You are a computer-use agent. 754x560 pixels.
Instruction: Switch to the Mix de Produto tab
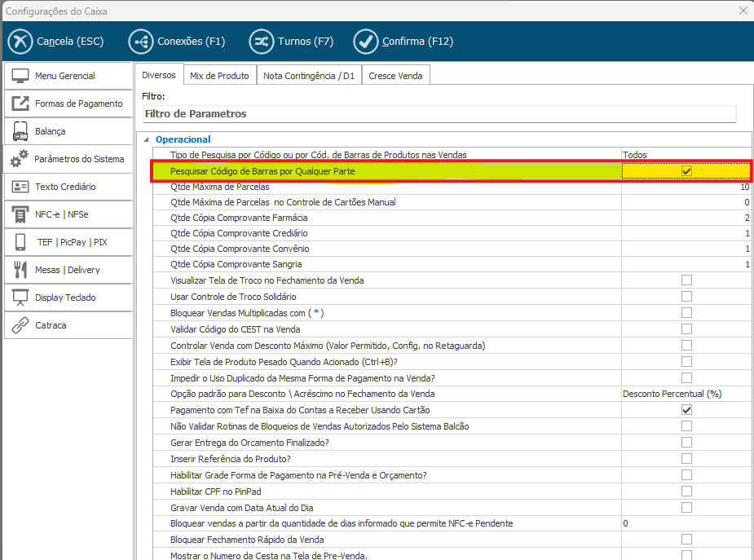[219, 76]
